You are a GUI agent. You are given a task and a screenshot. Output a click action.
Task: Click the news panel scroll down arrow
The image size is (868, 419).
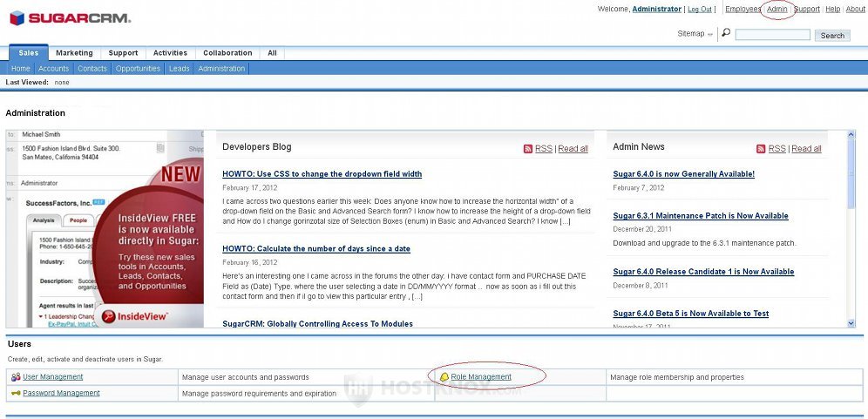click(x=851, y=323)
